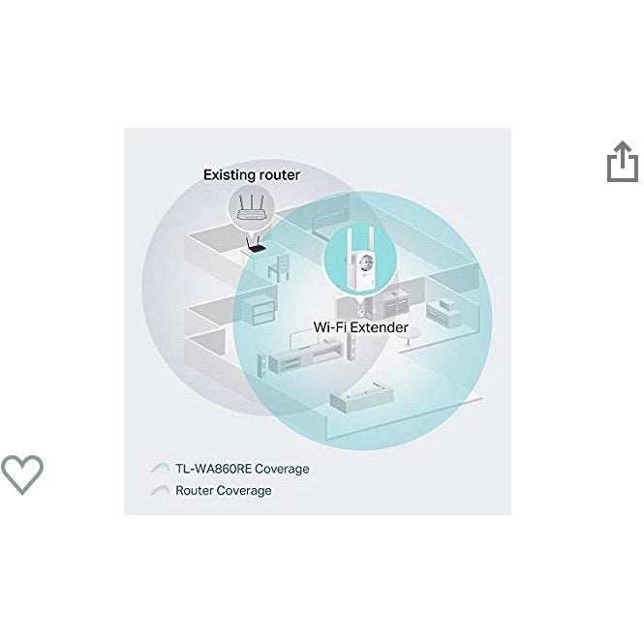
Task: Click the chair in the floor plan
Action: (x=280, y=268)
